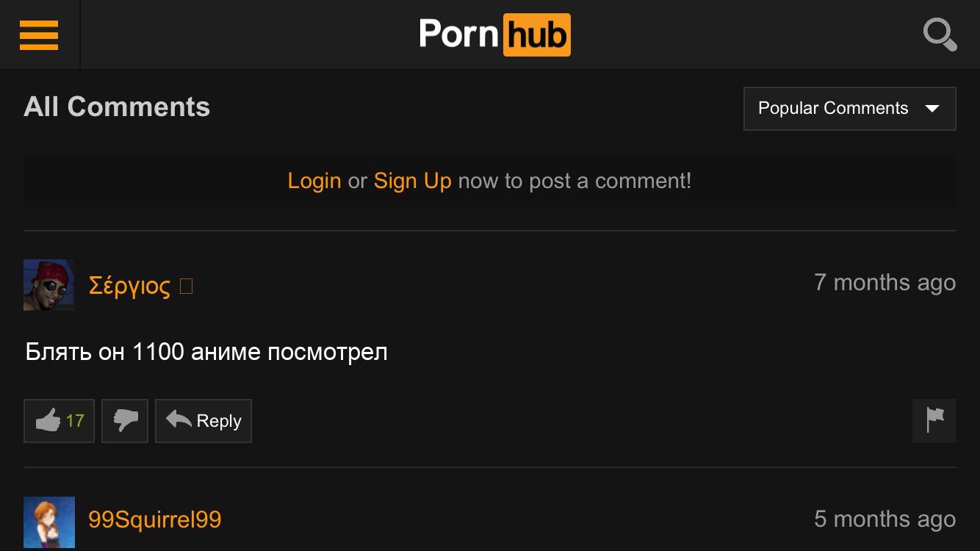Open 99Squirrel99's profile via username
Viewport: 980px width, 551px height.
155,520
